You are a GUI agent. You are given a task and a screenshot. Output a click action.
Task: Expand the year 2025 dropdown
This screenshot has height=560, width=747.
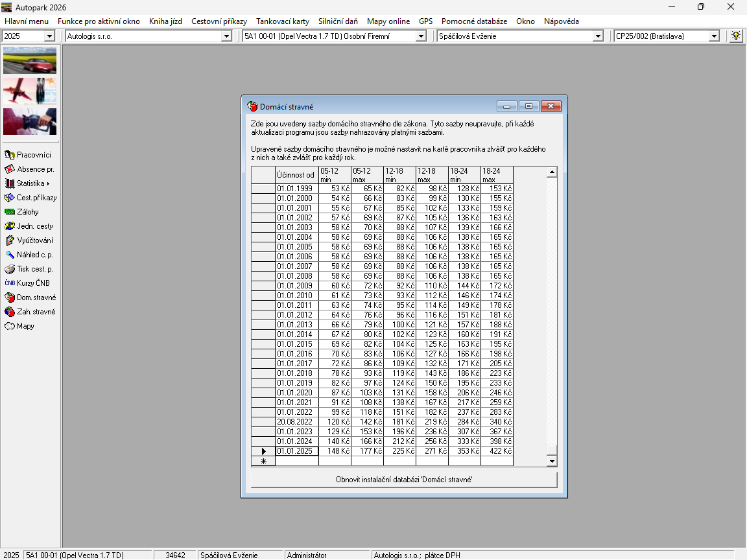pyautogui.click(x=49, y=36)
